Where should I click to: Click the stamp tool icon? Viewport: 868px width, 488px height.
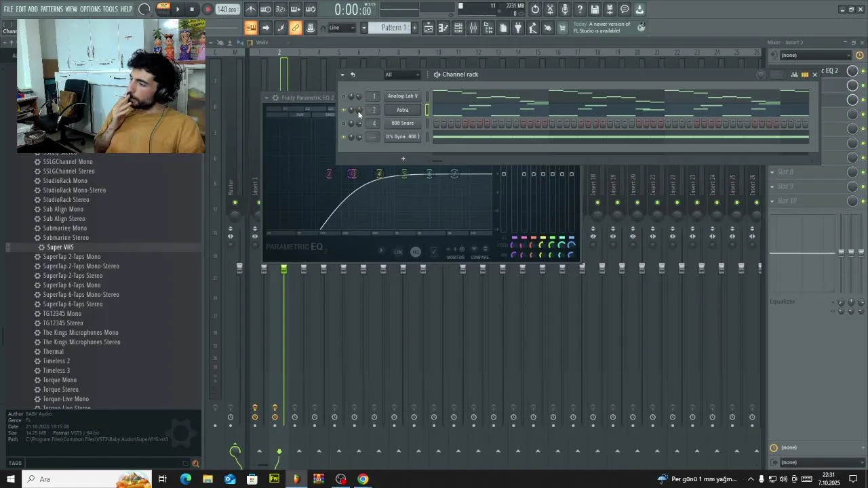pos(310,28)
